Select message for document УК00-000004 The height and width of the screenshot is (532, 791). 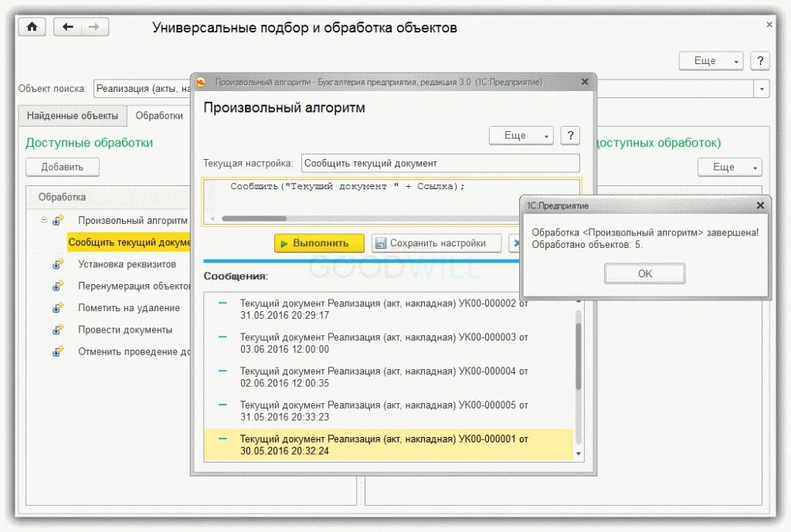[x=389, y=377]
